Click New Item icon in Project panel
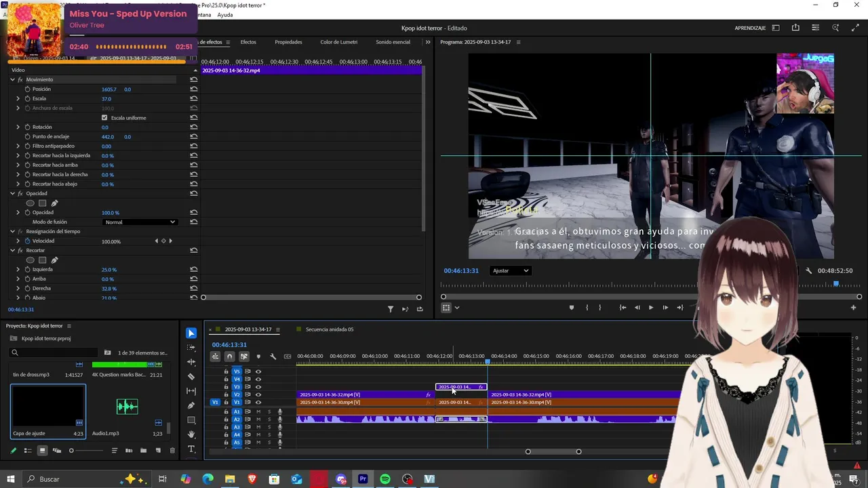 tap(158, 451)
